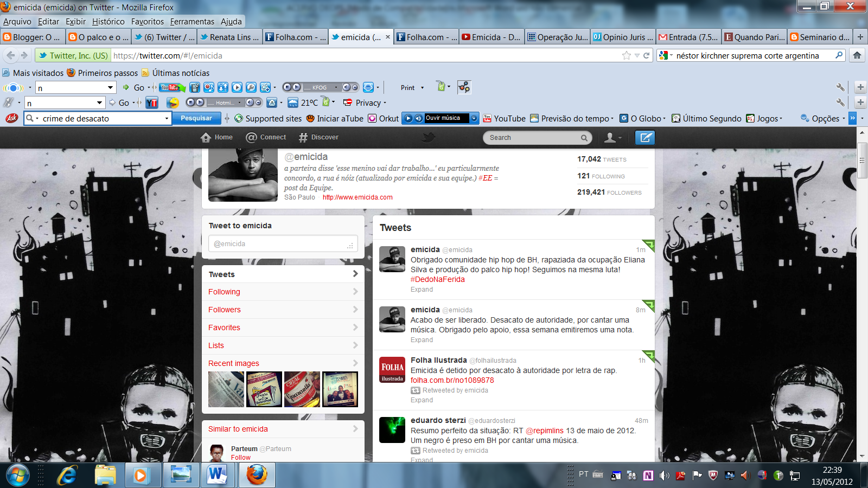The height and width of the screenshot is (488, 868).
Task: Click the McAfee shield tray icon
Action: [713, 476]
